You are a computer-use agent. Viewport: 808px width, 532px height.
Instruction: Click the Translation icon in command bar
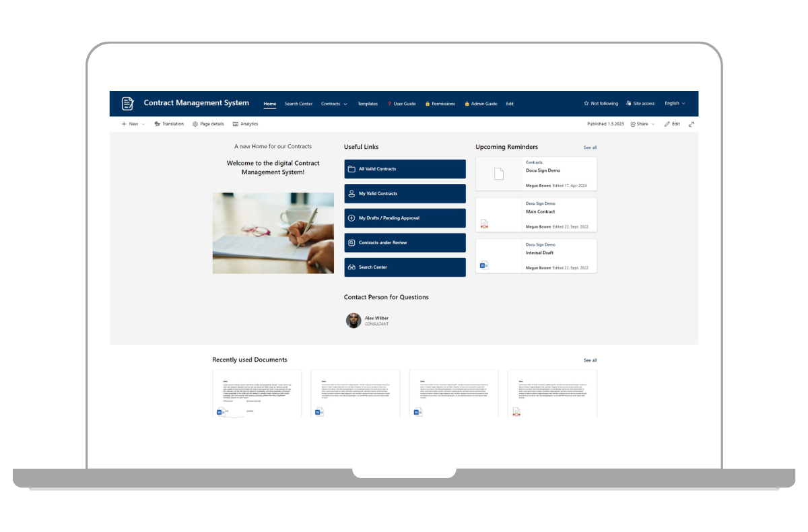tap(157, 124)
